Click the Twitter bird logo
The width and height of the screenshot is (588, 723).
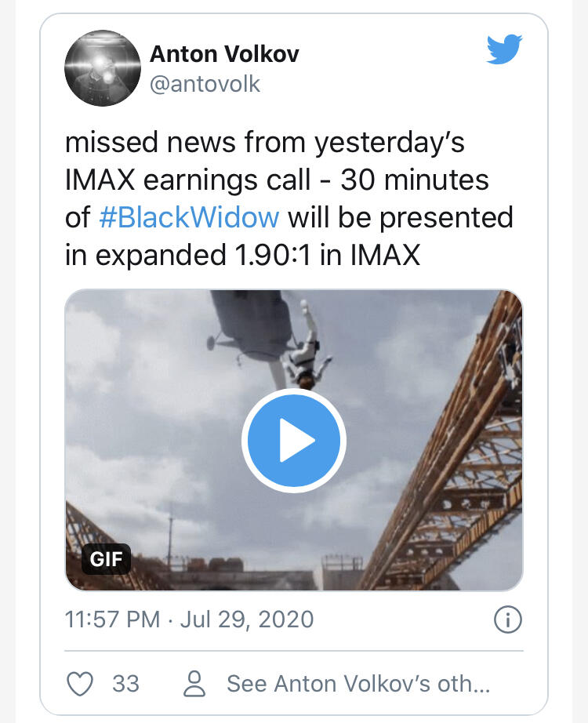click(x=504, y=50)
